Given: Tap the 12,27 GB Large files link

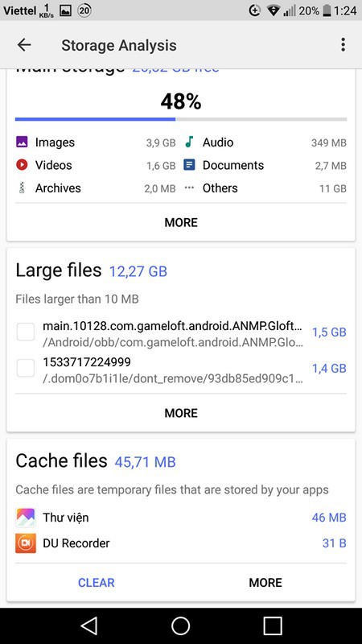Looking at the screenshot, I should click(138, 271).
